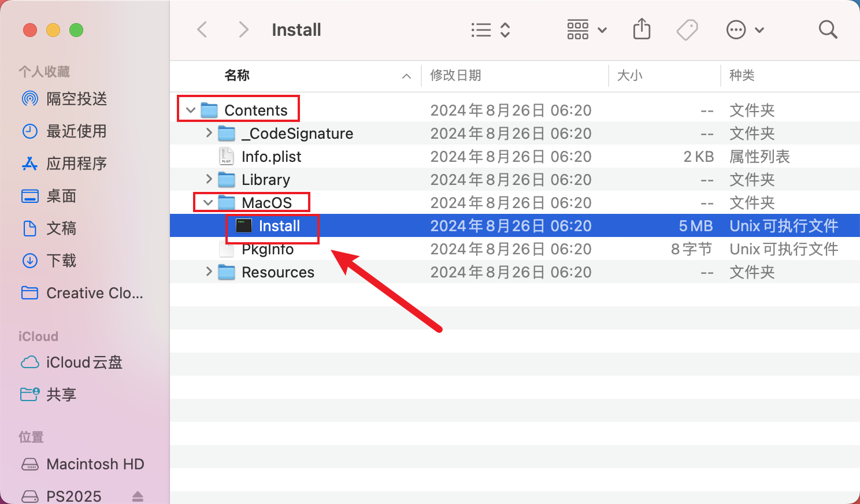
Task: Collapse the MacOS folder
Action: click(208, 203)
